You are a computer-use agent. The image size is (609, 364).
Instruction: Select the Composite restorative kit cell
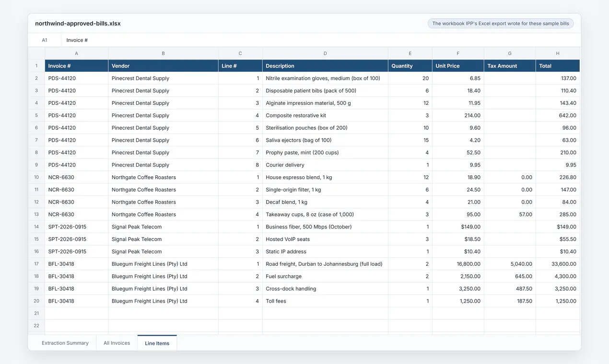point(325,115)
